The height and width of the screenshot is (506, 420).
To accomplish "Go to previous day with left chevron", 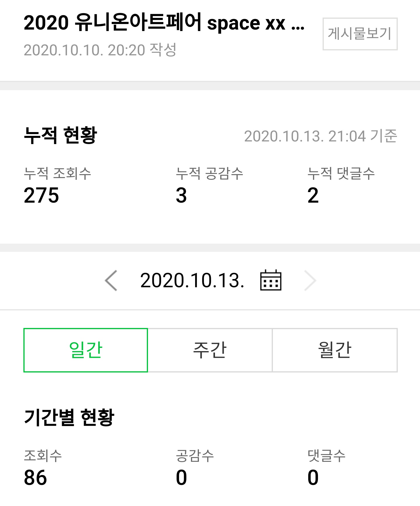I will point(111,281).
